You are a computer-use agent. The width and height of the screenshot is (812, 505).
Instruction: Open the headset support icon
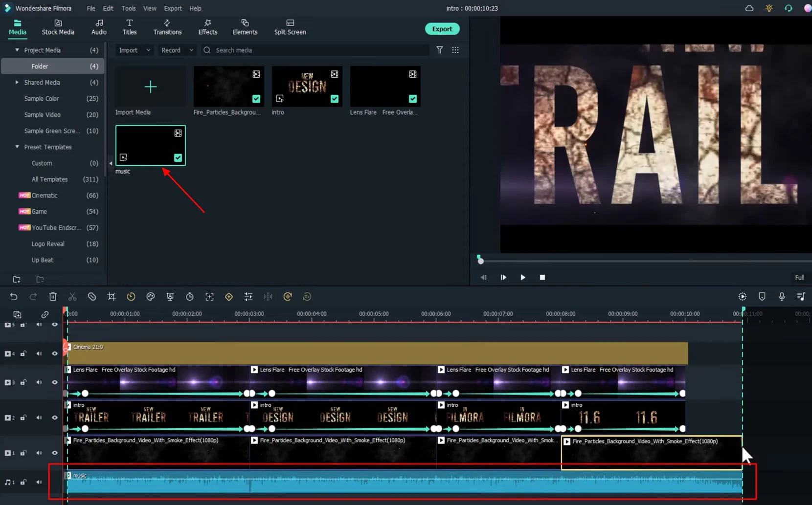pos(789,8)
